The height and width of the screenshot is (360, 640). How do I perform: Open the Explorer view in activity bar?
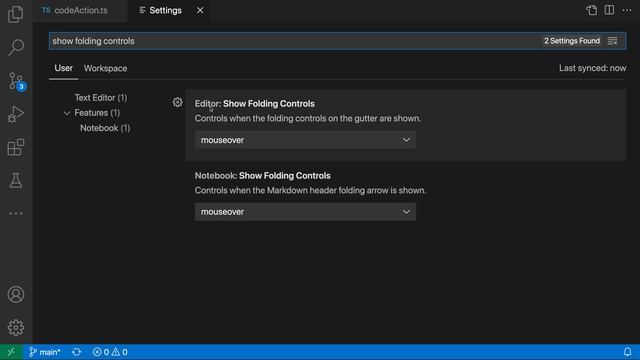(16, 14)
